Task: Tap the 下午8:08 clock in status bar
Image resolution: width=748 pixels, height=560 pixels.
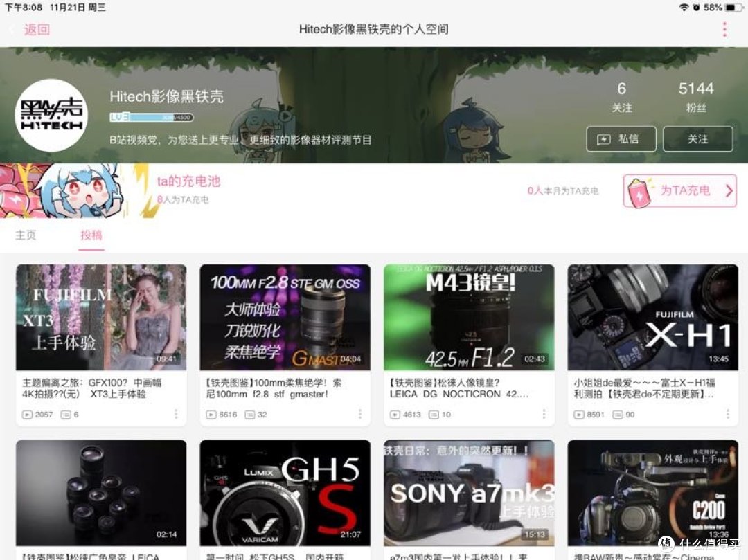Action: [24, 7]
